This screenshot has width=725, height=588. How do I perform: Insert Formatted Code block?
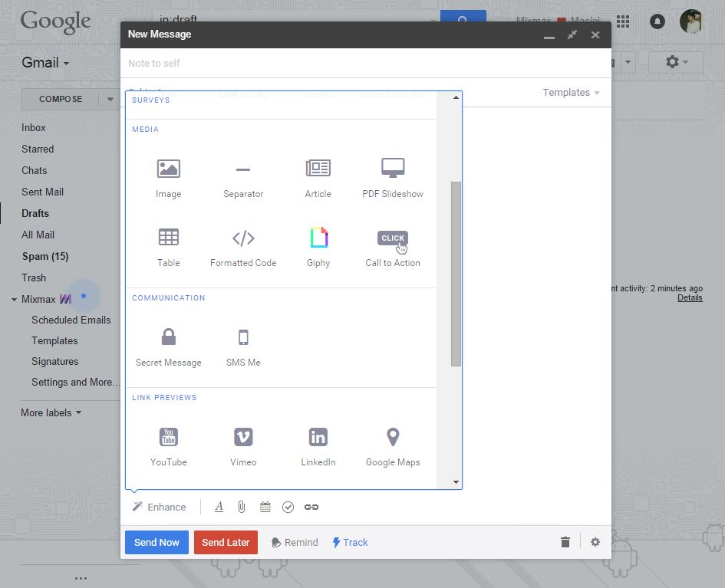point(243,248)
